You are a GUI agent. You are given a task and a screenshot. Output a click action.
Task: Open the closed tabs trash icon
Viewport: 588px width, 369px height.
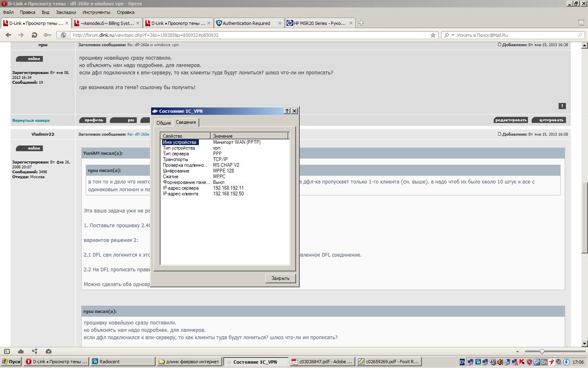581,22
